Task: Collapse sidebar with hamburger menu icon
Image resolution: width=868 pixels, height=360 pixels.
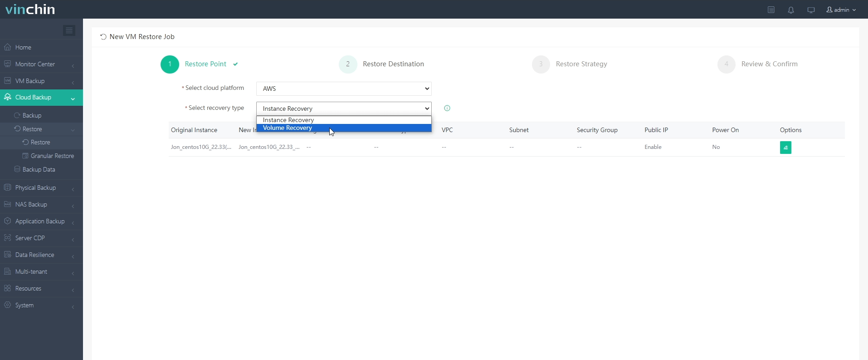Action: pos(69,30)
